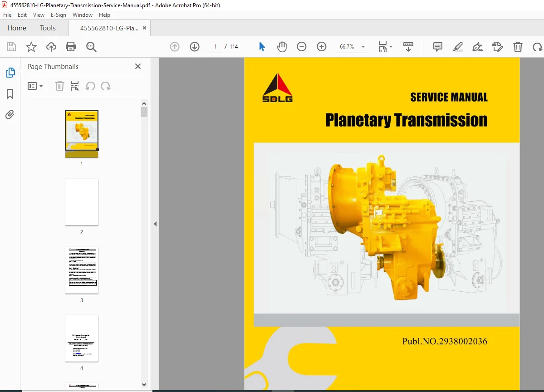Expand the fit page options arrow
The height and width of the screenshot is (392, 544).
(x=391, y=46)
